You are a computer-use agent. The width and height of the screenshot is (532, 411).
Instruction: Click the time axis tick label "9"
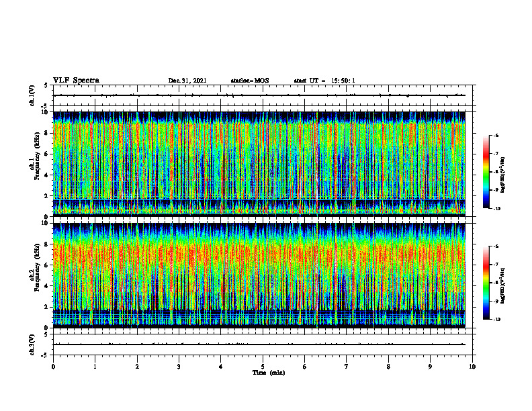[430, 367]
